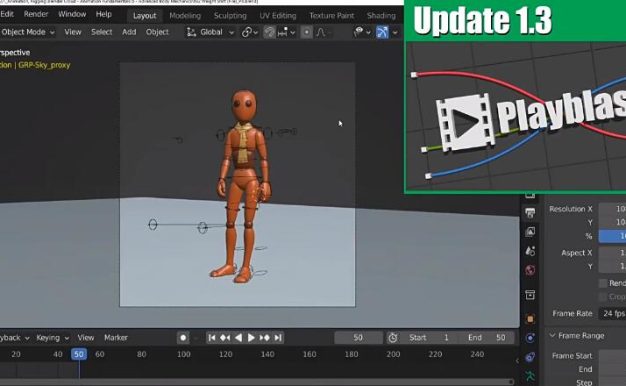Open the timeline Marker menu
The image size is (626, 386).
116,338
